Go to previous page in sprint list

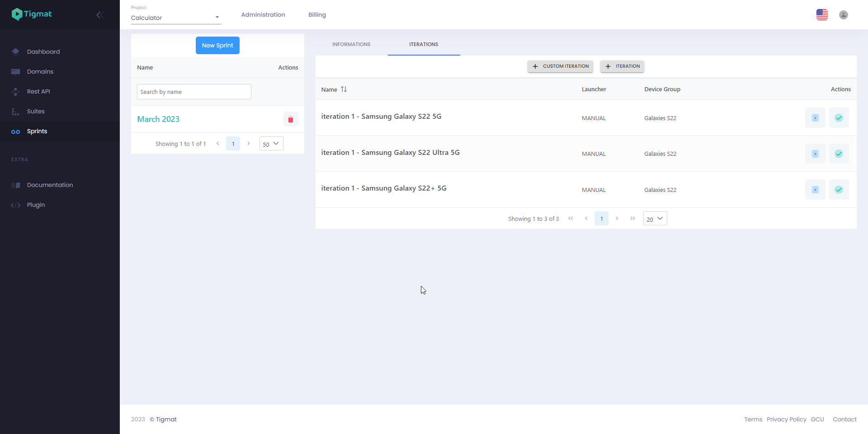click(217, 144)
